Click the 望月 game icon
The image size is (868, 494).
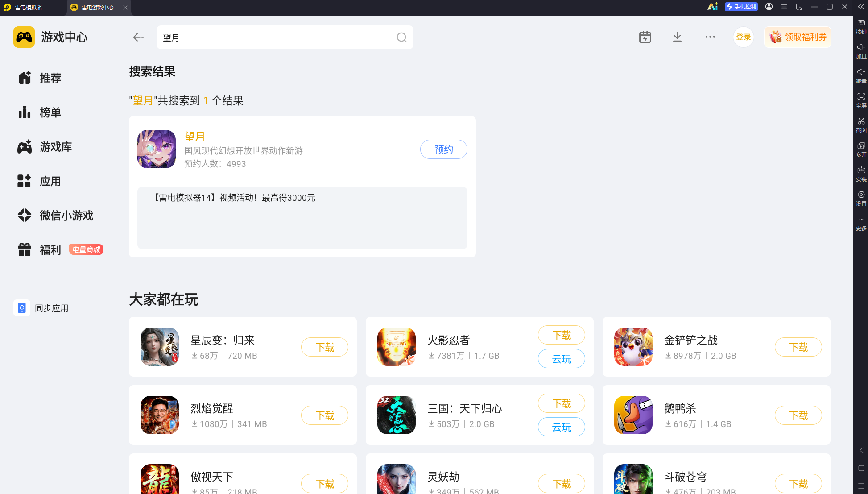[x=157, y=149]
